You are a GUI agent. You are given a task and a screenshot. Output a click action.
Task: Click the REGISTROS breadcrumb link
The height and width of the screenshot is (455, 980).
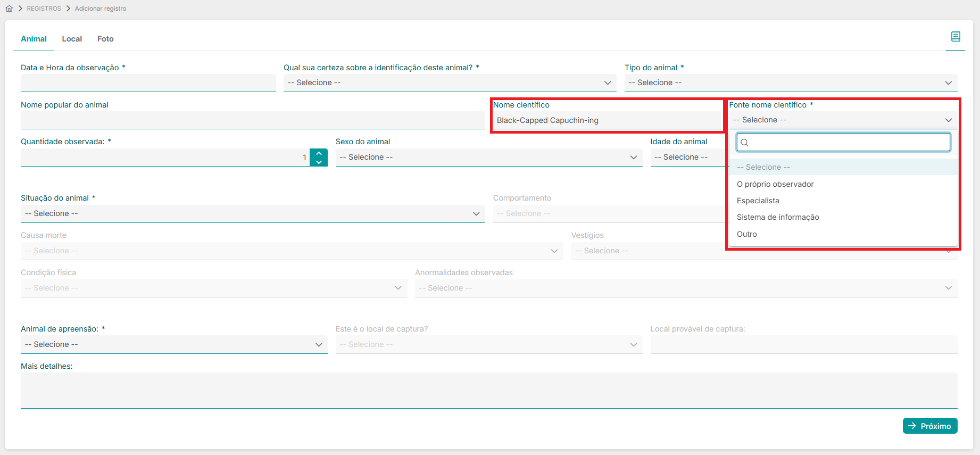coord(44,9)
